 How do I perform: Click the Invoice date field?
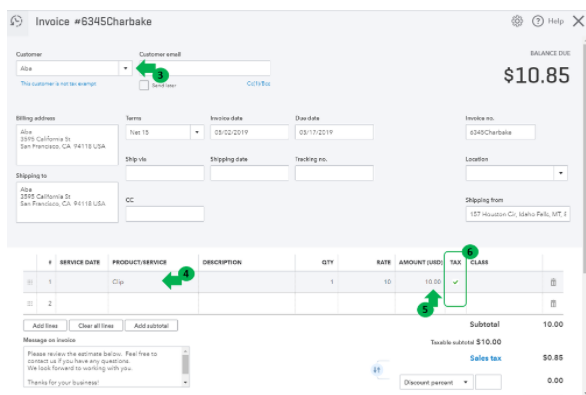pos(249,132)
